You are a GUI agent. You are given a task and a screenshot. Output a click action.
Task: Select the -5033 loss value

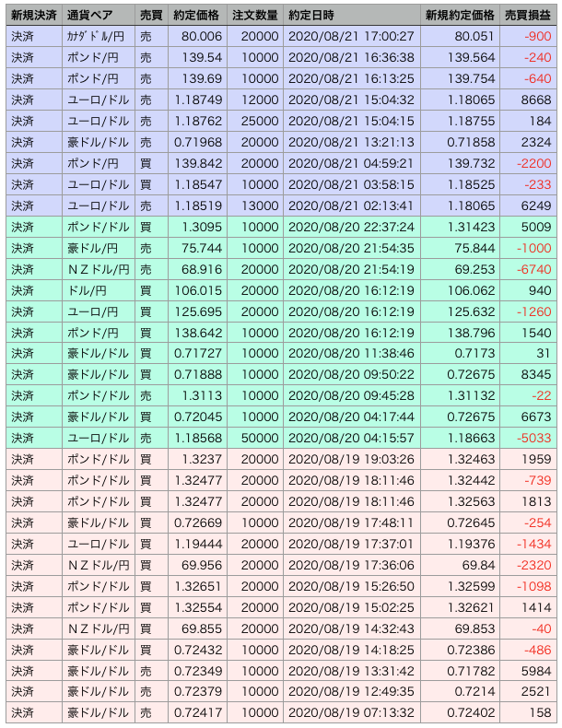click(x=532, y=438)
